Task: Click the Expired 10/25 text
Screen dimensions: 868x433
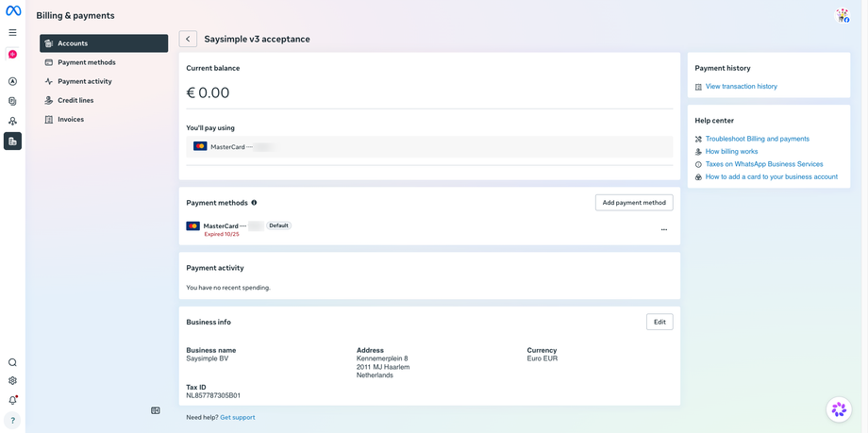Action: click(222, 234)
